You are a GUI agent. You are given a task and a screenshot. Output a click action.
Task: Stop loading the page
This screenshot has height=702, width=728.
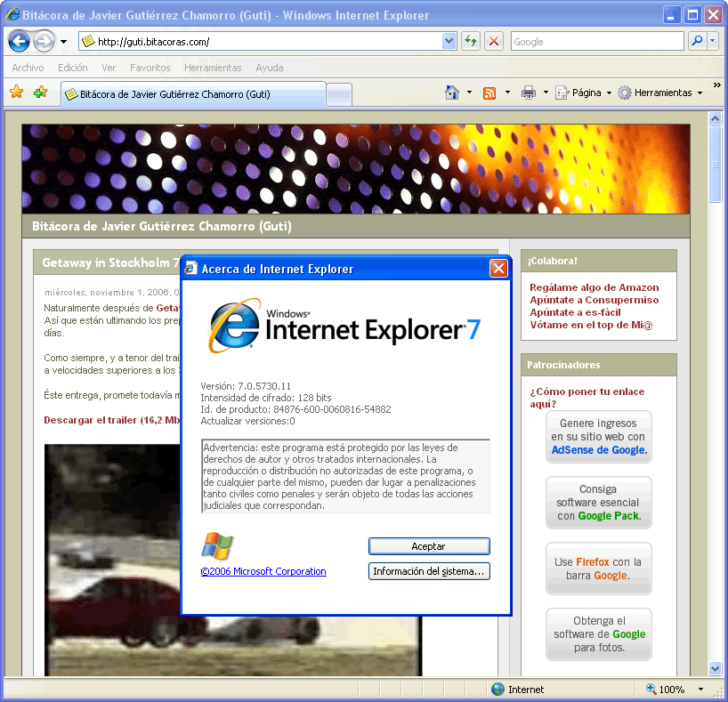pos(494,41)
